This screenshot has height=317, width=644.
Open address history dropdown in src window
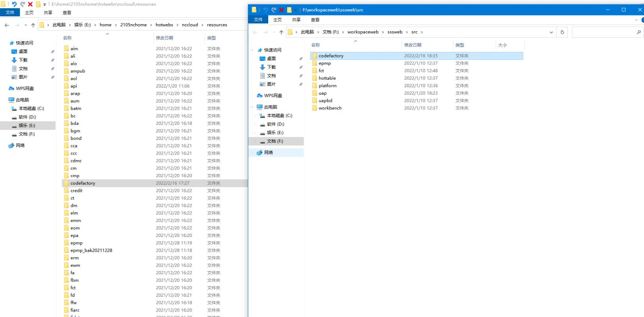click(551, 32)
